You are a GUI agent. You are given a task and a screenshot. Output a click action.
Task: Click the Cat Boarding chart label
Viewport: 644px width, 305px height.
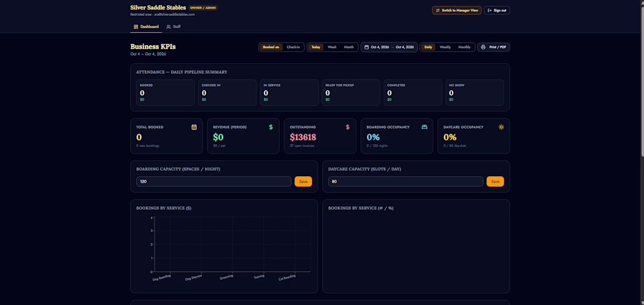pos(287,278)
